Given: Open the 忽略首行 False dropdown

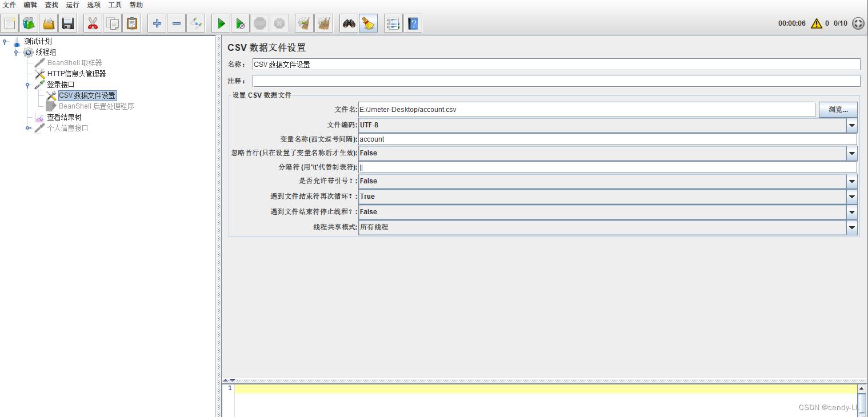Looking at the screenshot, I should pyautogui.click(x=851, y=153).
